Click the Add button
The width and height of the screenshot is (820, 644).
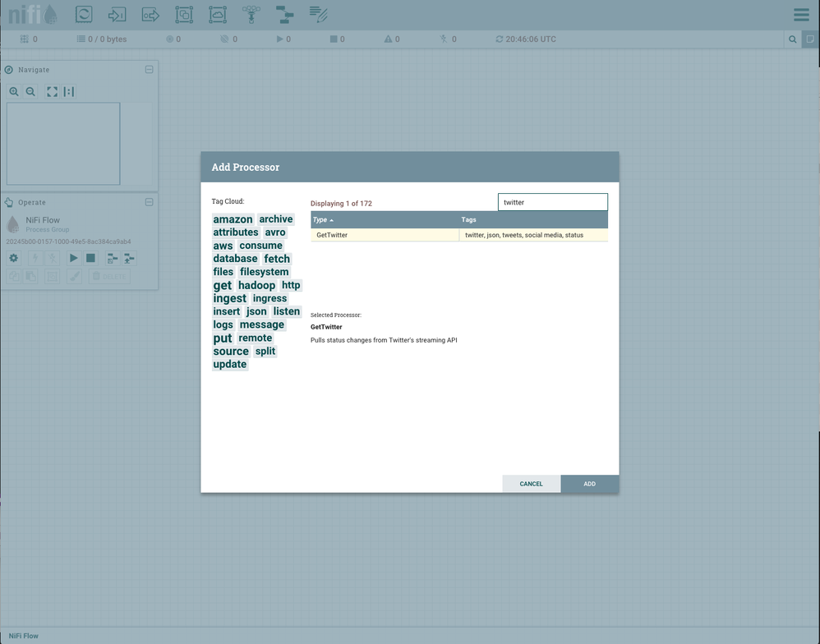(x=590, y=484)
